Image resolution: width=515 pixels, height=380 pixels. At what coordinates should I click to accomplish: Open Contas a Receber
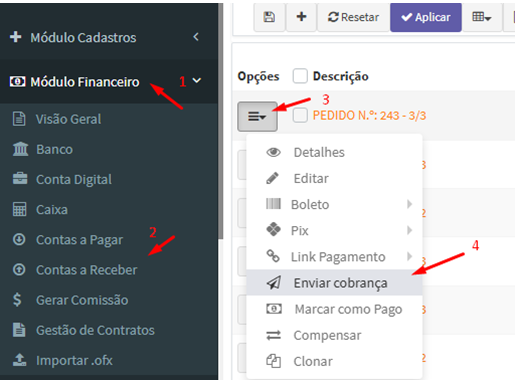click(86, 270)
